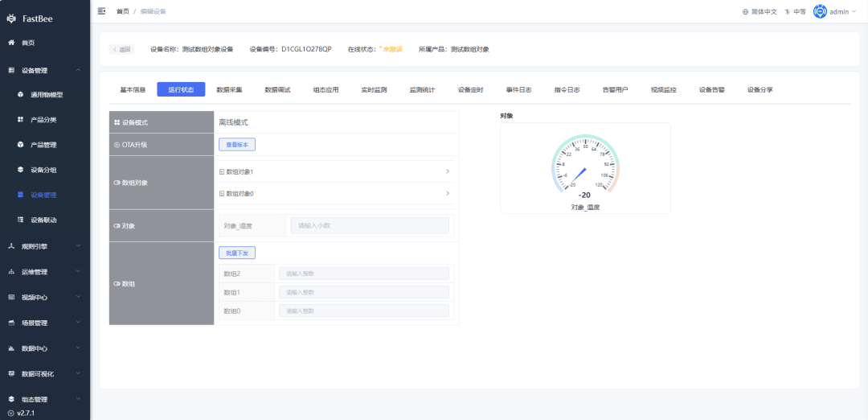868x420 pixels.
Task: Expand 数组对象0 with its chevron
Action: pos(448,193)
